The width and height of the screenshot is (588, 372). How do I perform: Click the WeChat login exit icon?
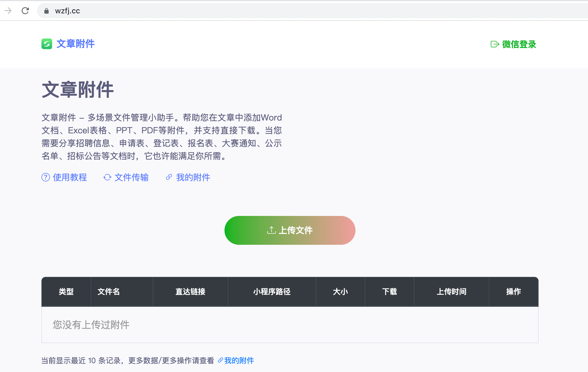coord(495,44)
